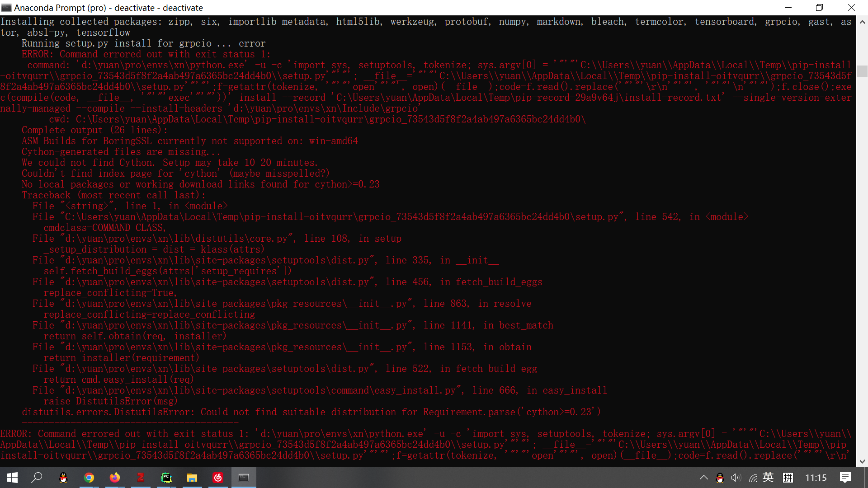Screen dimensions: 868x488
Task: Toggle the 英 input language indicator
Action: (x=768, y=478)
